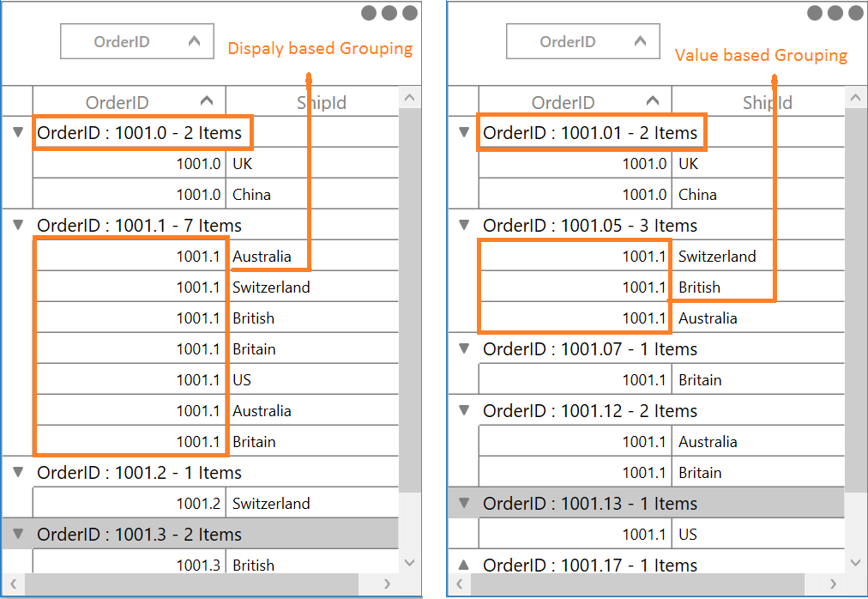Toggle sort caret on Value grid OrderID group chip

click(640, 41)
